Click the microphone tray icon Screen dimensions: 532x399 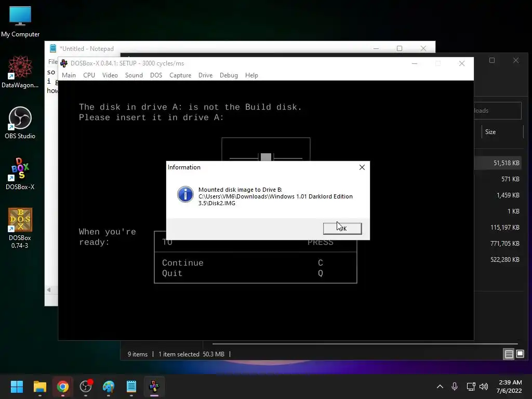[455, 387]
